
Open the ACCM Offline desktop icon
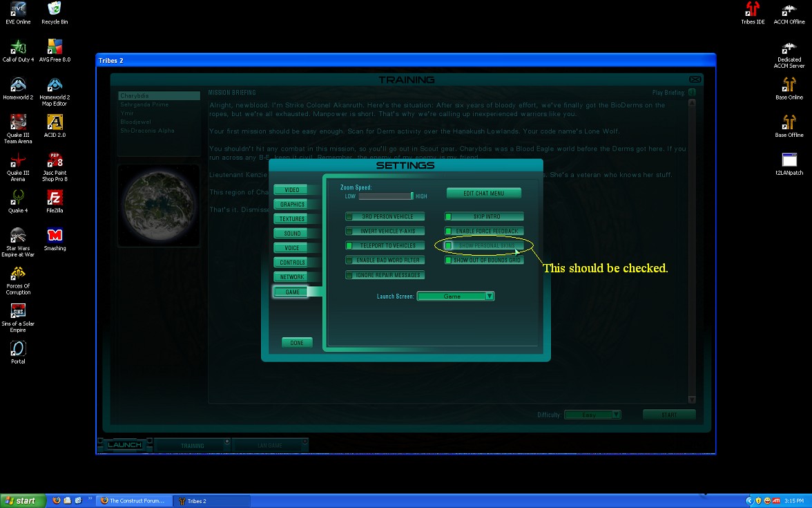click(x=789, y=13)
